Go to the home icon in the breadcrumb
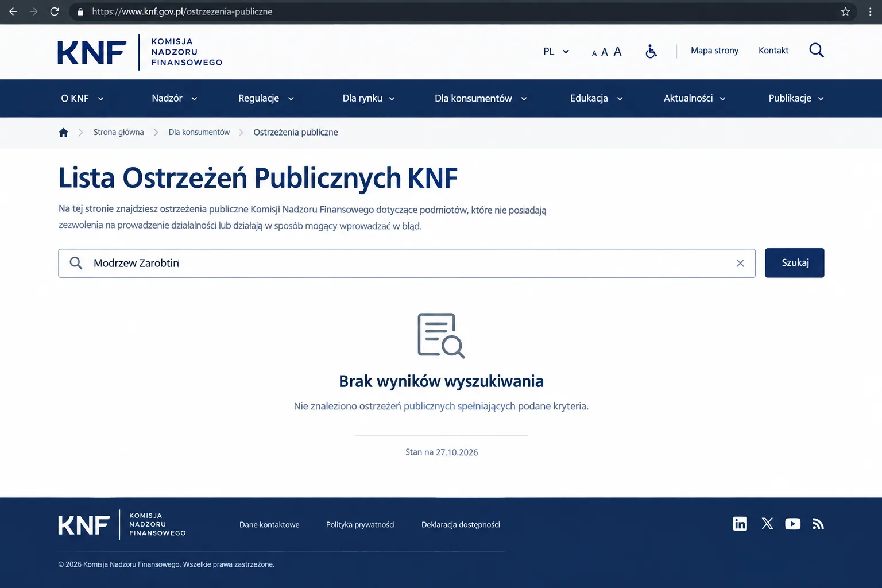 click(63, 133)
